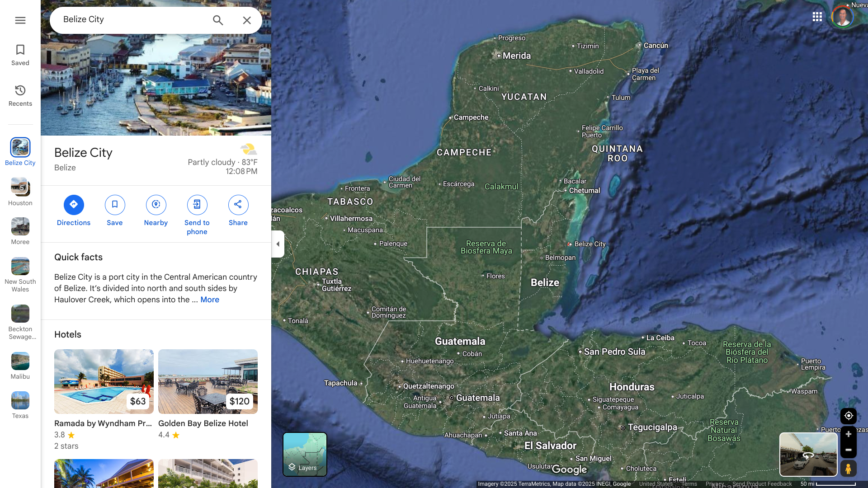The width and height of the screenshot is (868, 488).
Task: Share Belize City location
Action: coord(238,205)
